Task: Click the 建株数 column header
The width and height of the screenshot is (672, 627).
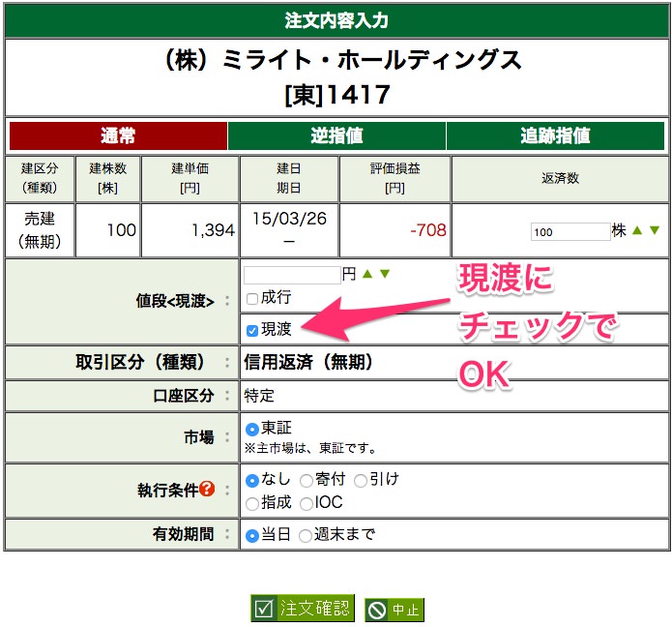Action: point(107,178)
